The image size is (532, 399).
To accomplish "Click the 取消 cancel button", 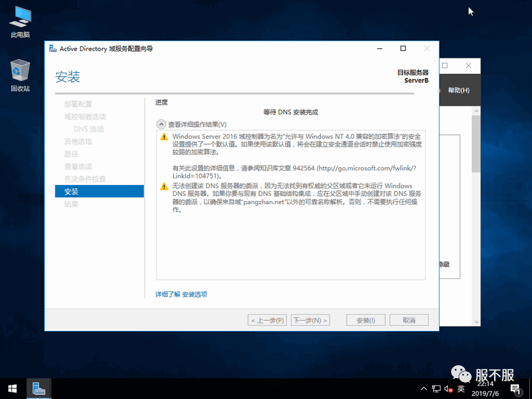I will pos(409,320).
